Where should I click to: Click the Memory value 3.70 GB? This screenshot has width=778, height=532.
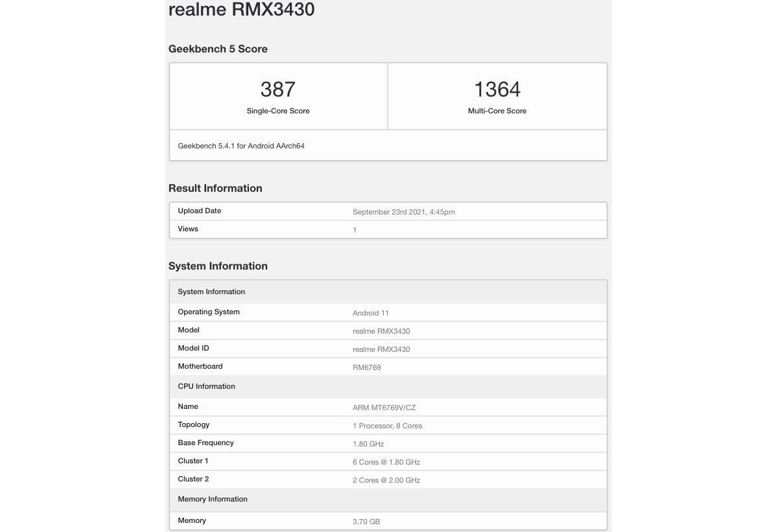point(366,521)
